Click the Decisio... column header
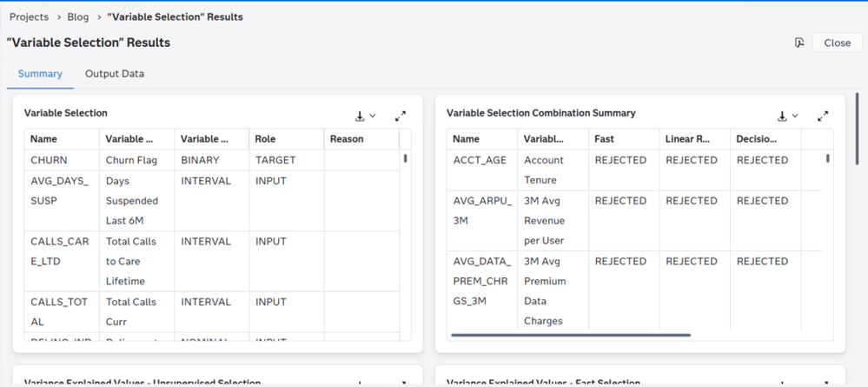Image resolution: width=868 pixels, height=387 pixels. click(765, 139)
